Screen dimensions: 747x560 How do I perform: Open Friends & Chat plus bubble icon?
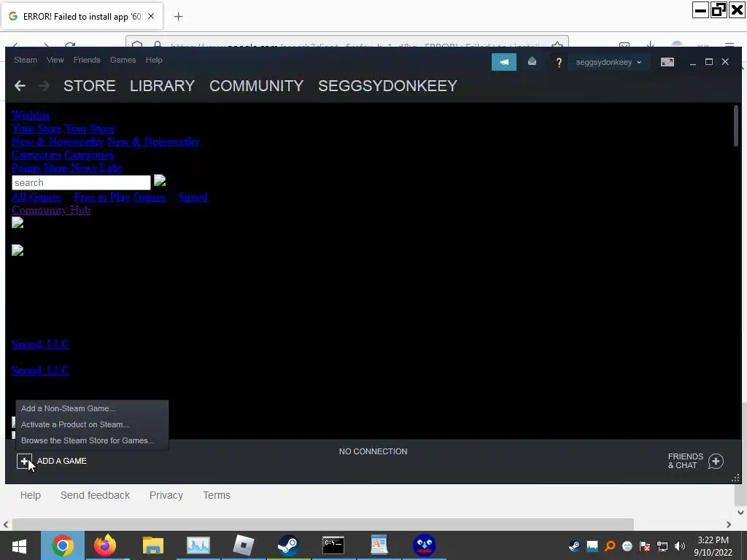(x=716, y=461)
